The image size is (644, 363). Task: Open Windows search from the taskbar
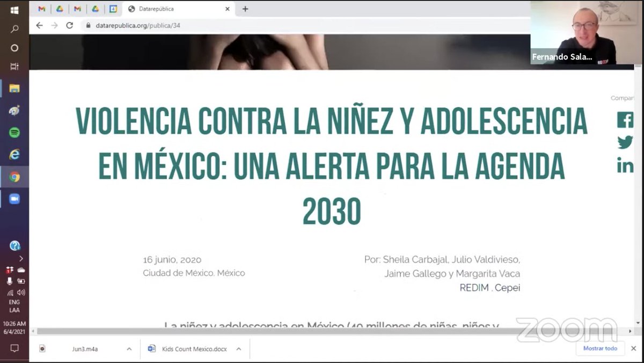(14, 29)
